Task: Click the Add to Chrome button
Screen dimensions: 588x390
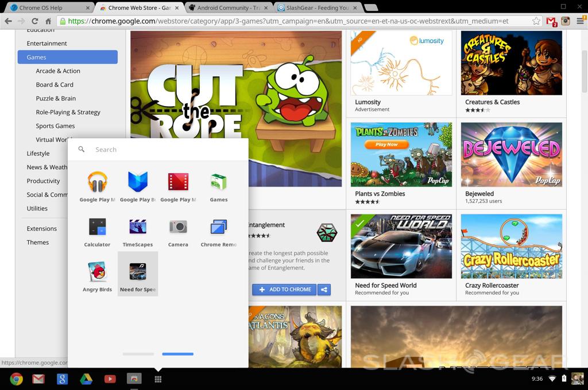Action: pos(284,290)
